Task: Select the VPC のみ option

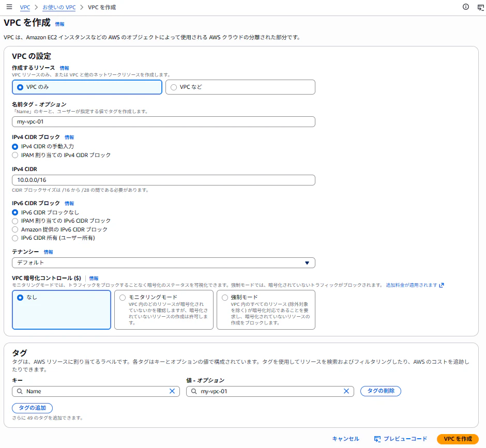Action: [87, 87]
